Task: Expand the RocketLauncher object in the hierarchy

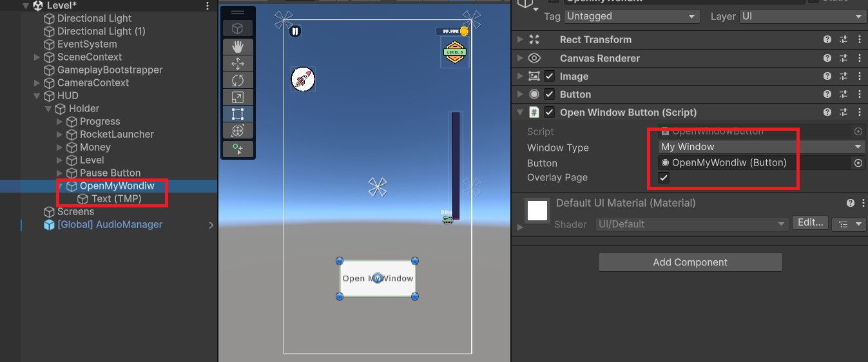Action: (60, 135)
